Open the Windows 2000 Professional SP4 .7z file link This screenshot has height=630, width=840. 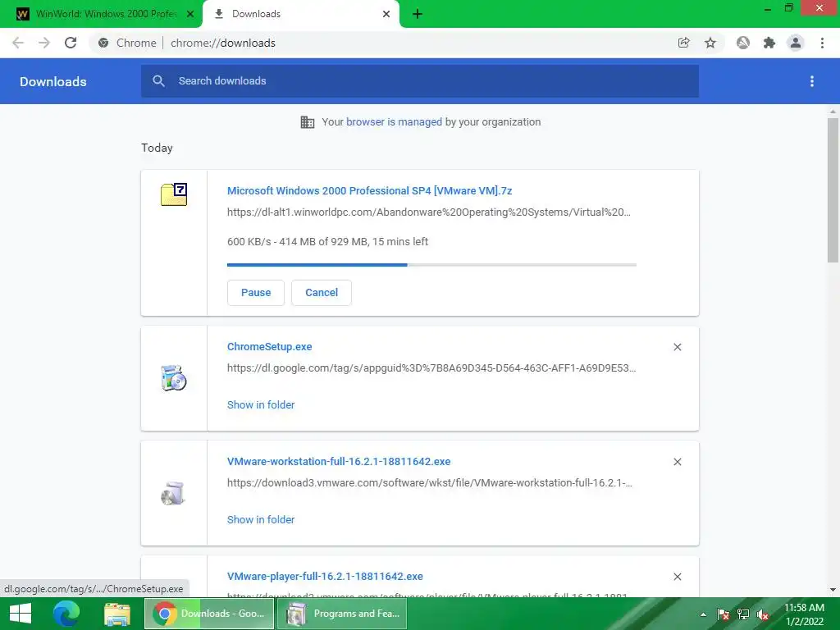370,190
